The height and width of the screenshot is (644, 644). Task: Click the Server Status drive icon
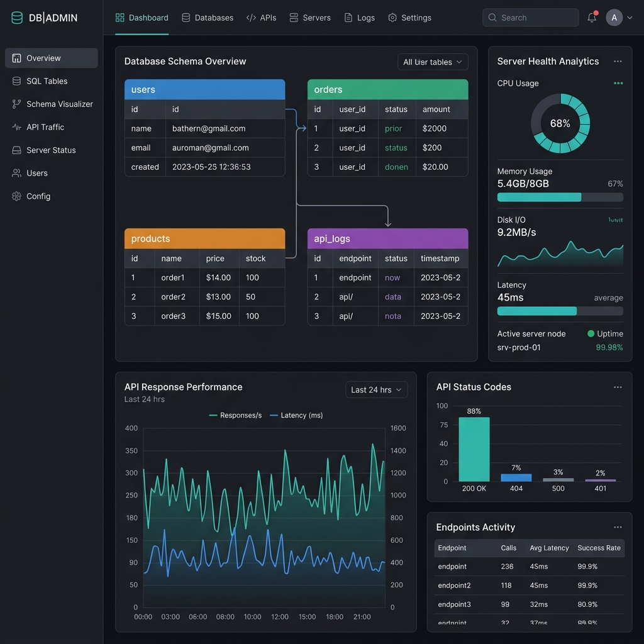16,150
